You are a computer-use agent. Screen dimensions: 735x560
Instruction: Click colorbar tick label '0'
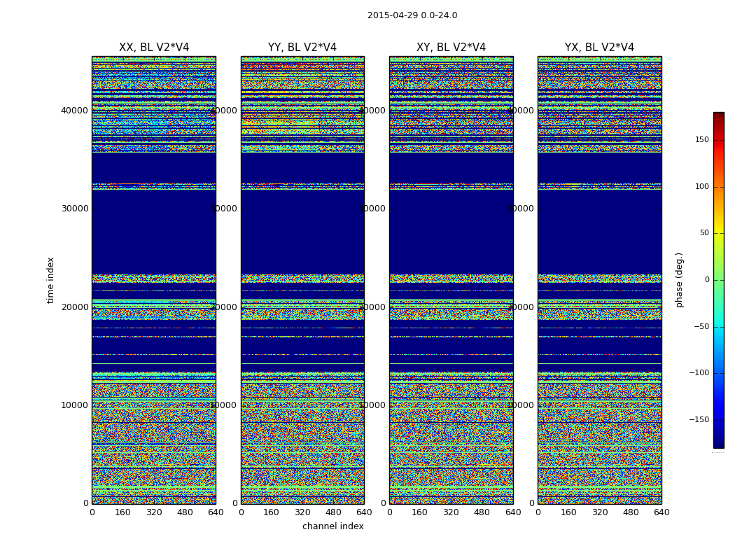click(707, 280)
